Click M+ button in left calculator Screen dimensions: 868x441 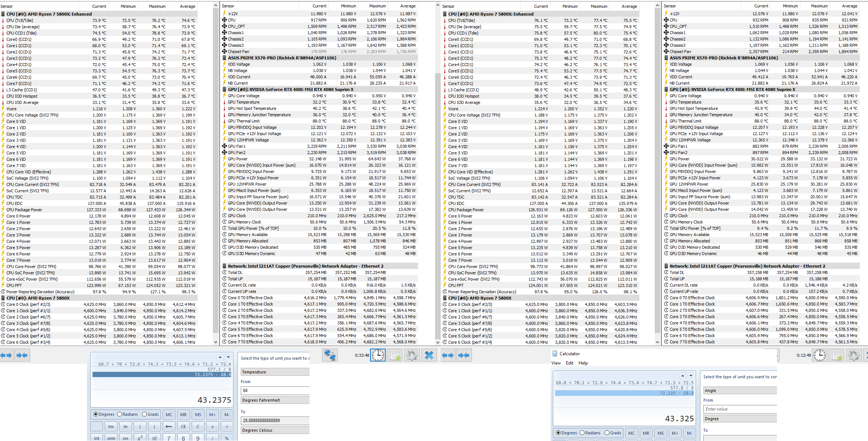[213, 415]
